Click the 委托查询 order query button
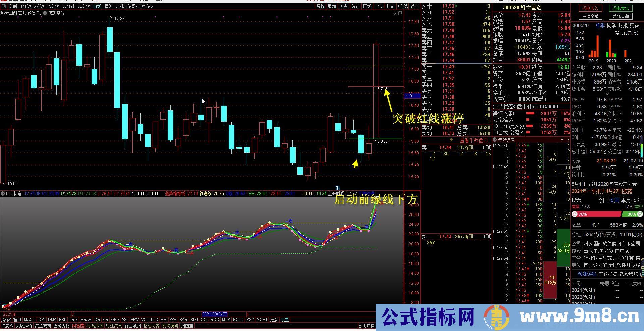644x331 pixels. pyautogui.click(x=621, y=16)
